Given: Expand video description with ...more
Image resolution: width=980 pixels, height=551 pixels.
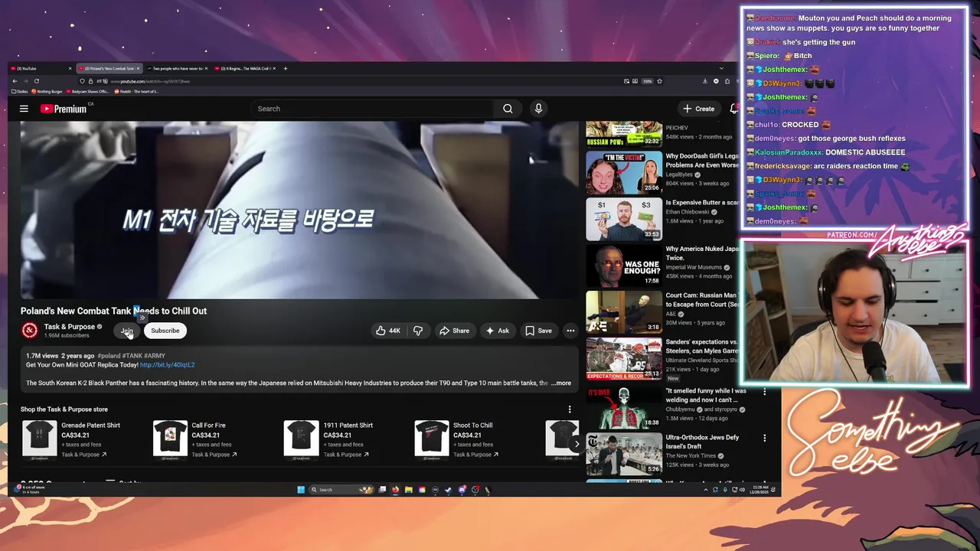Looking at the screenshot, I should [561, 383].
